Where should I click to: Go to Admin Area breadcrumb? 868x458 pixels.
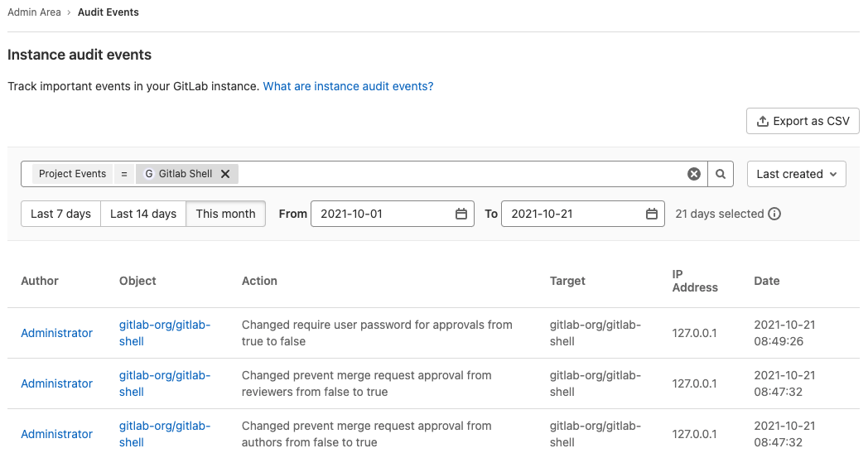[x=34, y=12]
